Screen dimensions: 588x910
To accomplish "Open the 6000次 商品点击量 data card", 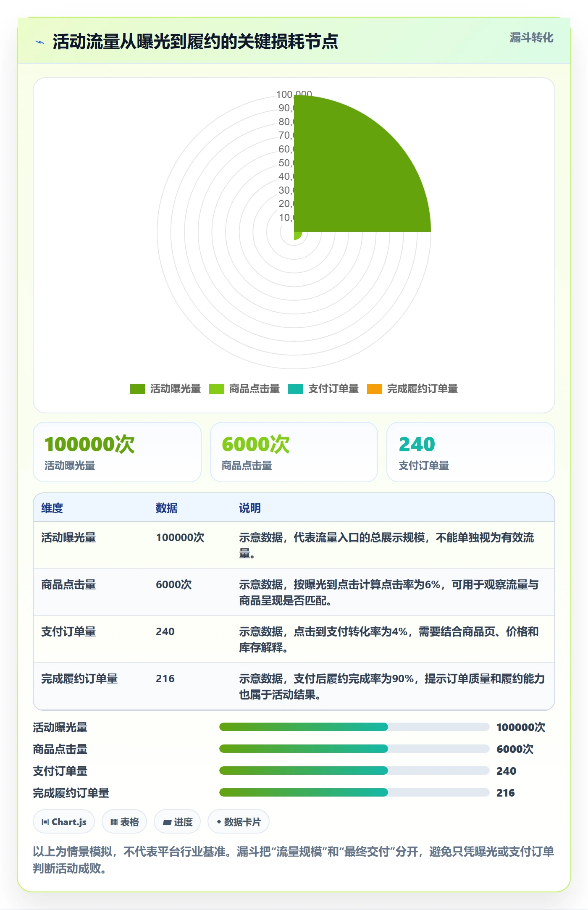I will [x=294, y=452].
